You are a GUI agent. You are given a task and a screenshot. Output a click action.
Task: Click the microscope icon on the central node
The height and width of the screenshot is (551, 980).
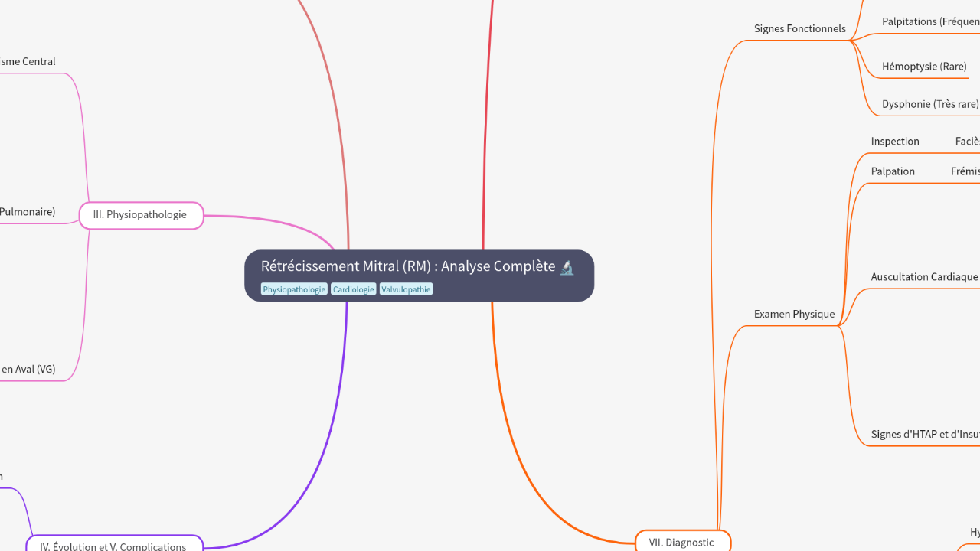(x=567, y=267)
